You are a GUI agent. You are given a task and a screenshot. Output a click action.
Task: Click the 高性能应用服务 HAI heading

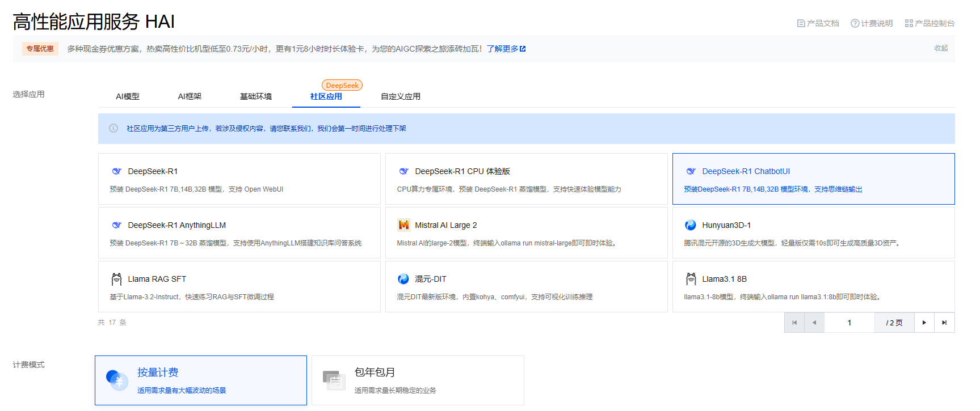click(x=94, y=22)
